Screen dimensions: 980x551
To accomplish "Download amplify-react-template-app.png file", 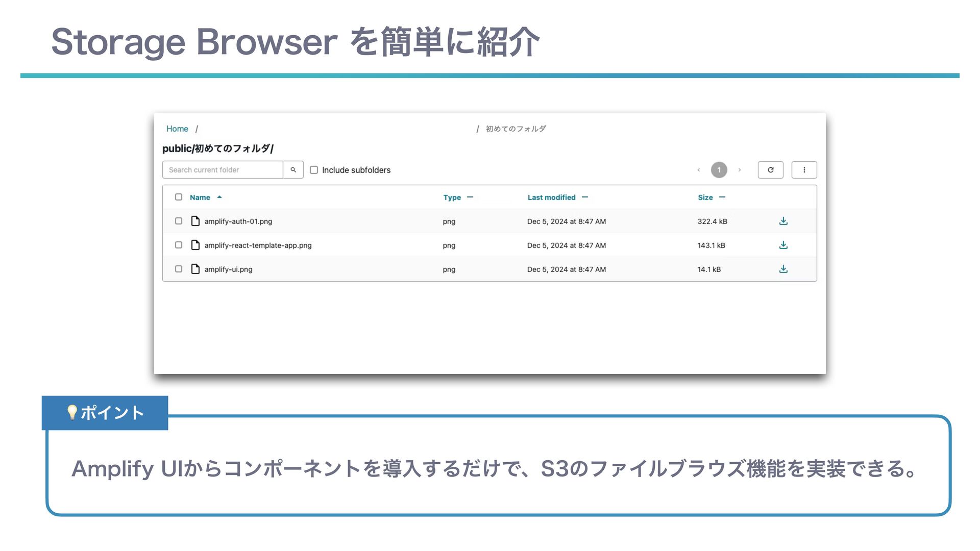I will click(783, 245).
